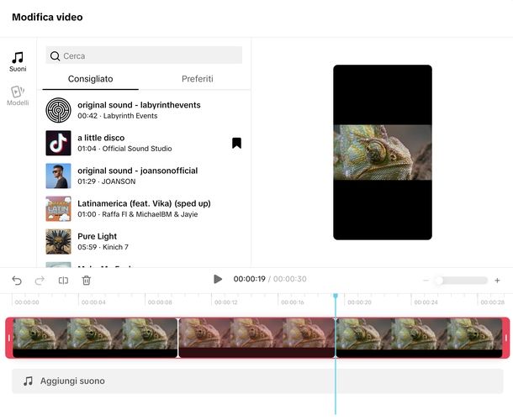Click the blue playhead marker

336,296
